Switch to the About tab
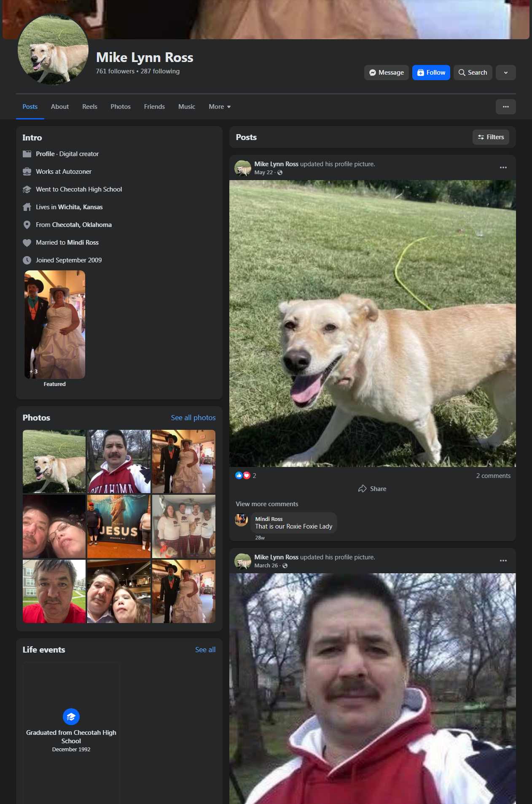 (x=60, y=107)
